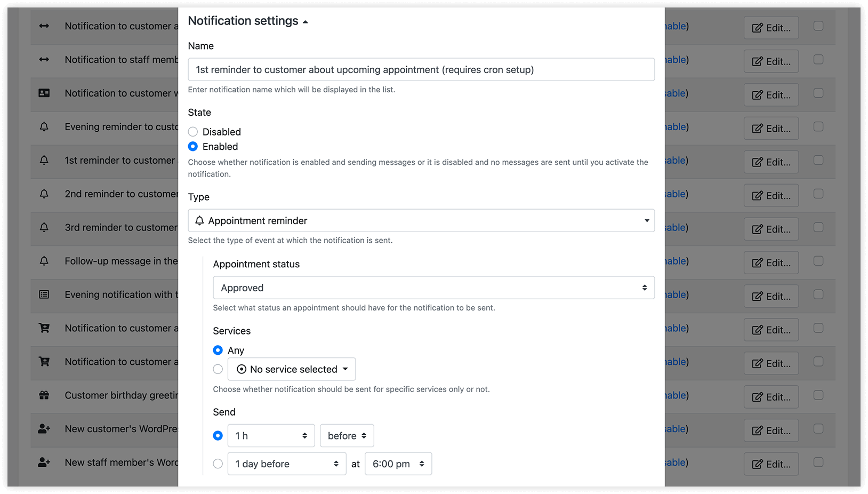Click Edit in New customer's WordPress row

[x=771, y=431]
